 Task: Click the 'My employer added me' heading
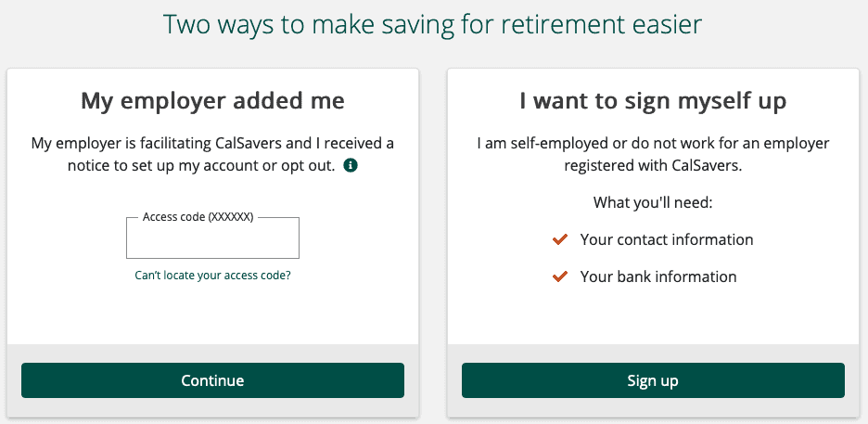212,101
